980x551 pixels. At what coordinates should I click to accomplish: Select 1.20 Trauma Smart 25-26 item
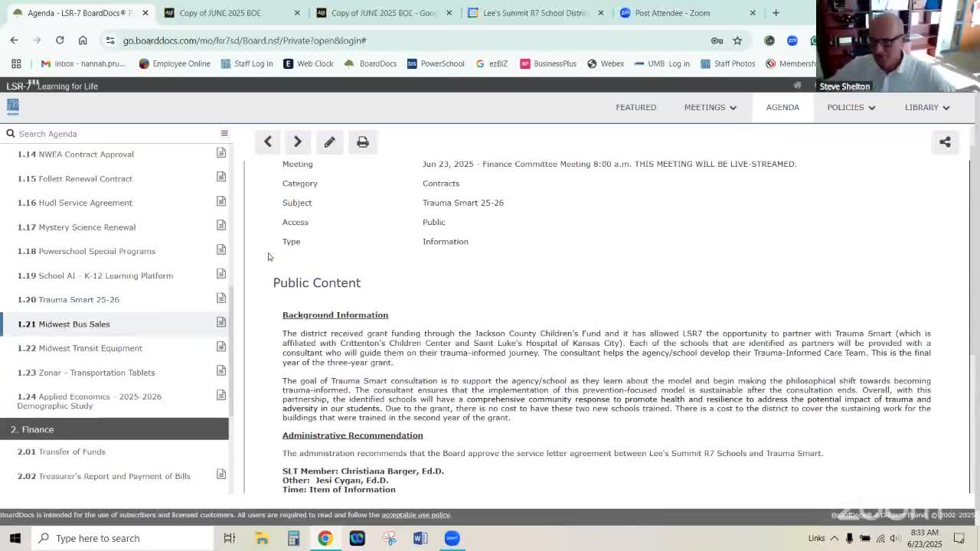click(79, 299)
